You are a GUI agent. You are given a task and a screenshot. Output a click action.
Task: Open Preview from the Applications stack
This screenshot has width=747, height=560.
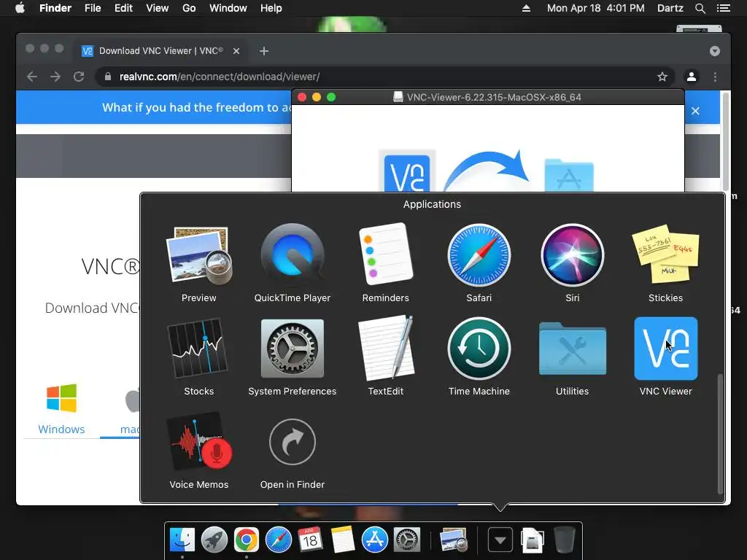point(198,256)
